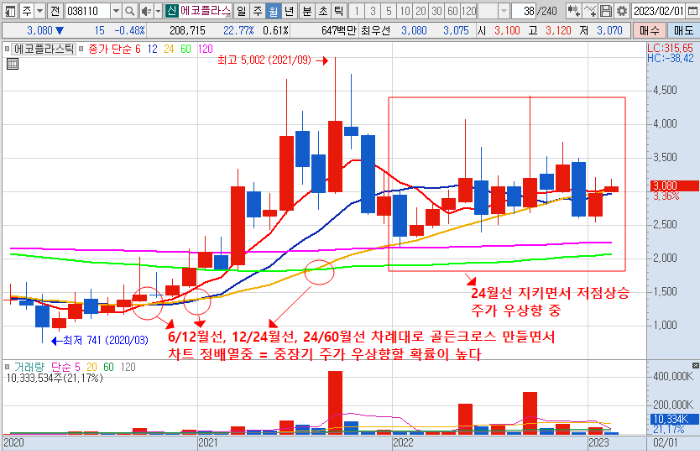
Task: Click the add line indicator icon
Action: [590, 10]
